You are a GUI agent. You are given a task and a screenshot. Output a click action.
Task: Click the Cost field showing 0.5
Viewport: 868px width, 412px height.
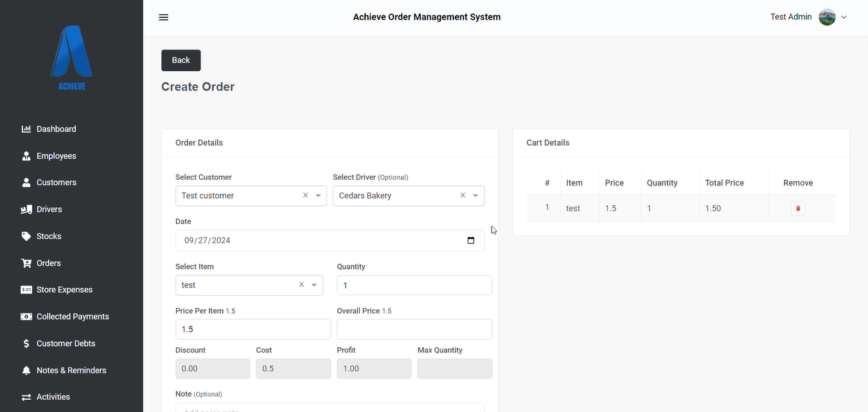pyautogui.click(x=294, y=369)
